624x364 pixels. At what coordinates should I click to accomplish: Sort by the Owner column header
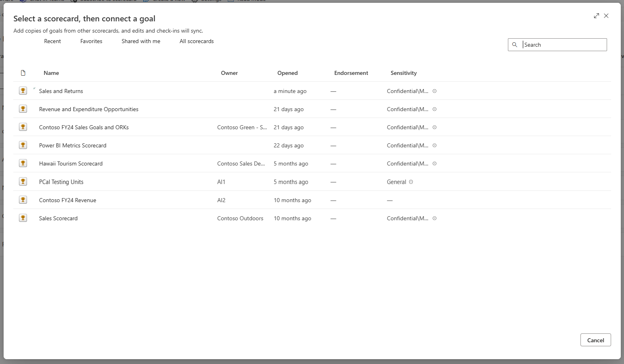click(229, 73)
